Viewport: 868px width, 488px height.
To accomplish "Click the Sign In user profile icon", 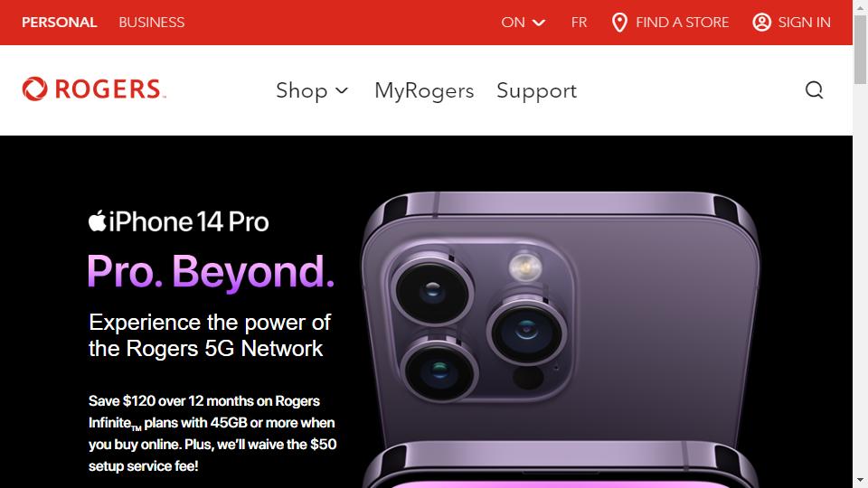I will pos(761,22).
